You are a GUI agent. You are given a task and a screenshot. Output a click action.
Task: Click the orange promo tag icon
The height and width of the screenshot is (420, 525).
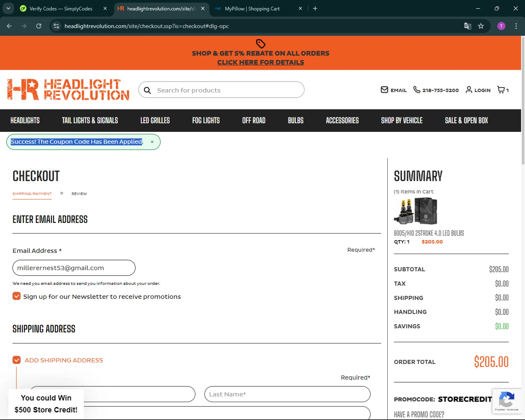pyautogui.click(x=261, y=44)
